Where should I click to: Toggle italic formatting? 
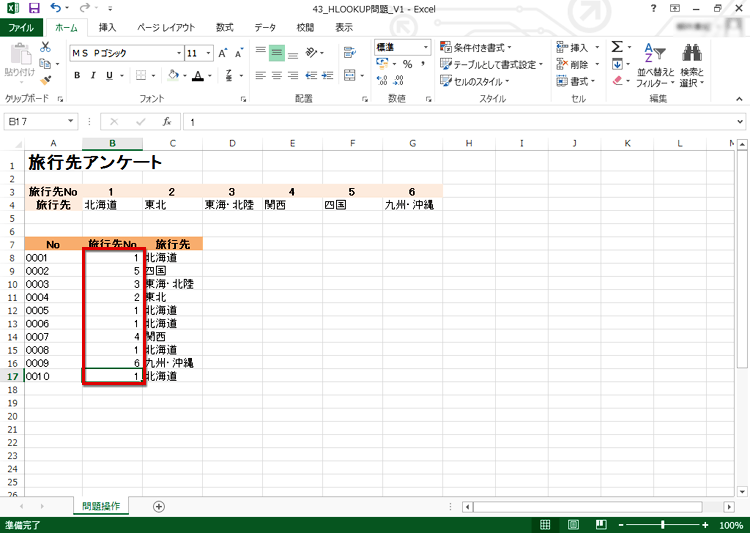coord(93,76)
